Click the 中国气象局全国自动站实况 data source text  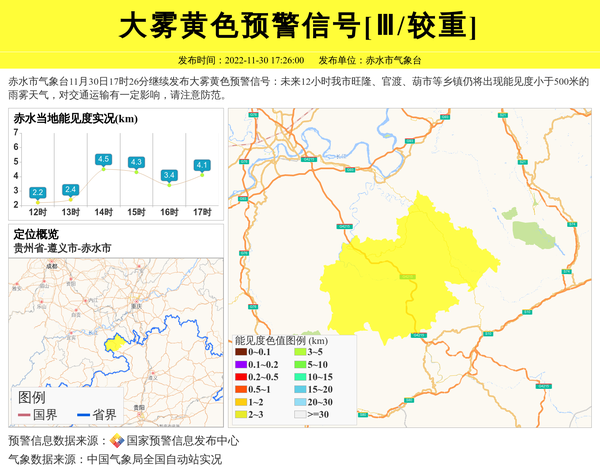coord(154,460)
